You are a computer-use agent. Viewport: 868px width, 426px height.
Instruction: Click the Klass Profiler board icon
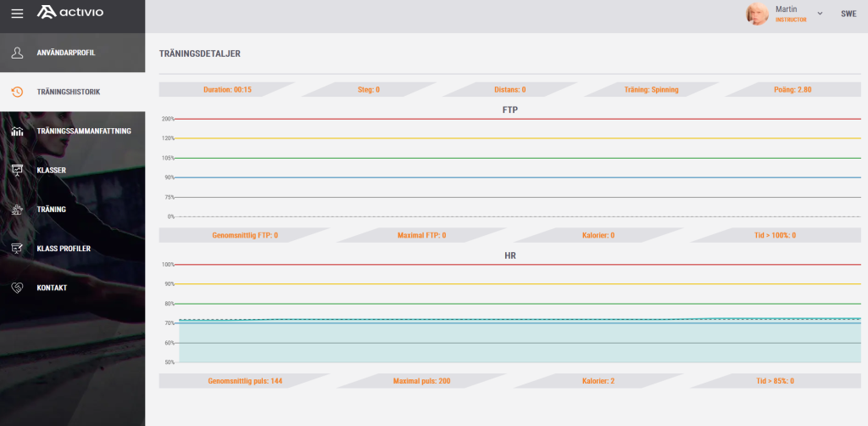[x=17, y=248]
